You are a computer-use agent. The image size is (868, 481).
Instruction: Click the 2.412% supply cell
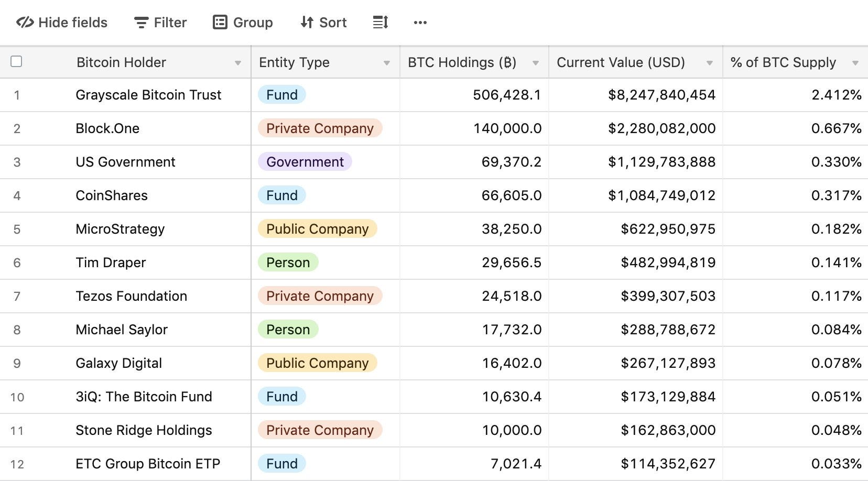pyautogui.click(x=796, y=95)
